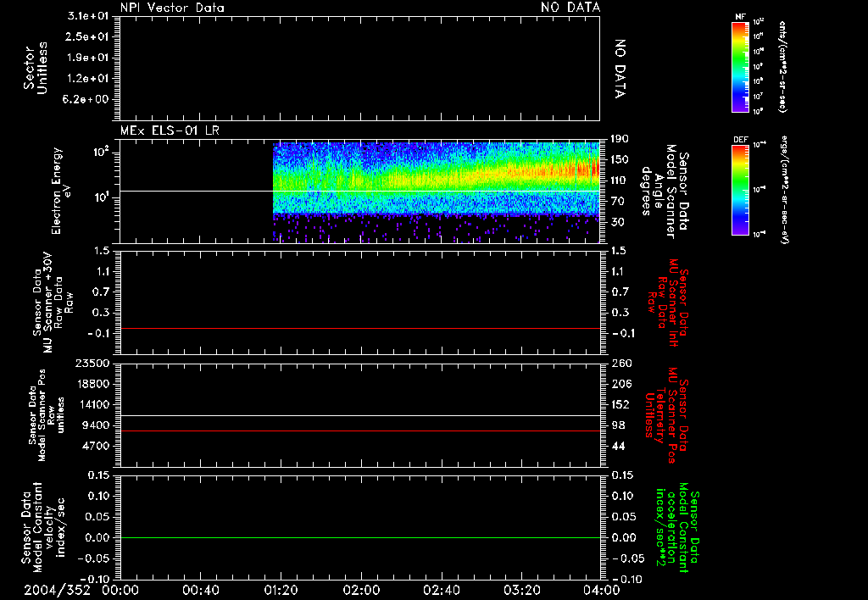Click the '70' scanner angle tick
868x600 pixels.
(617, 202)
